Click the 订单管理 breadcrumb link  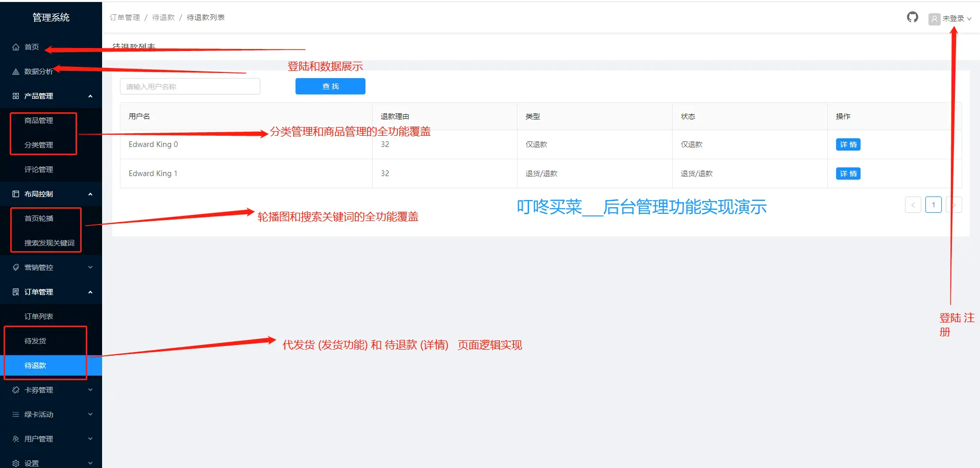tap(125, 17)
